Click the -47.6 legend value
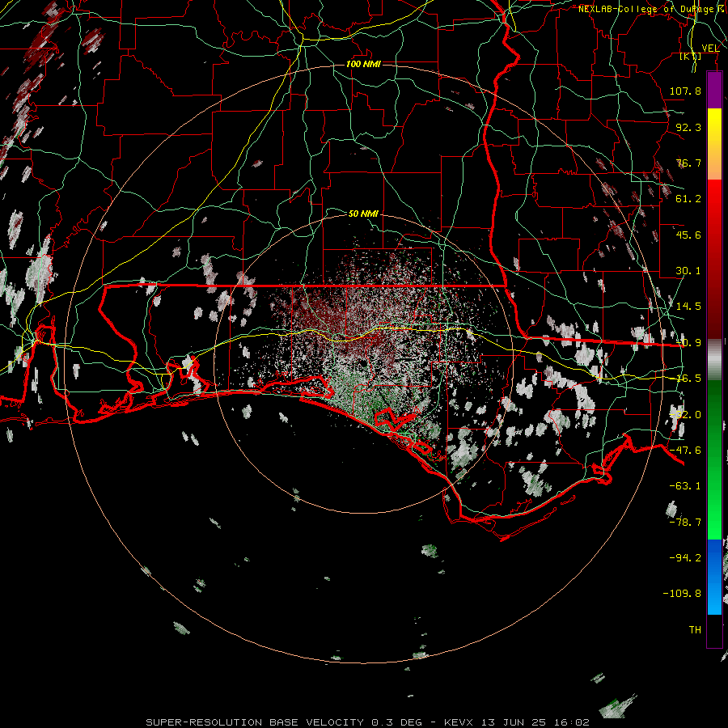Viewport: 728px width, 728px height. click(685, 451)
